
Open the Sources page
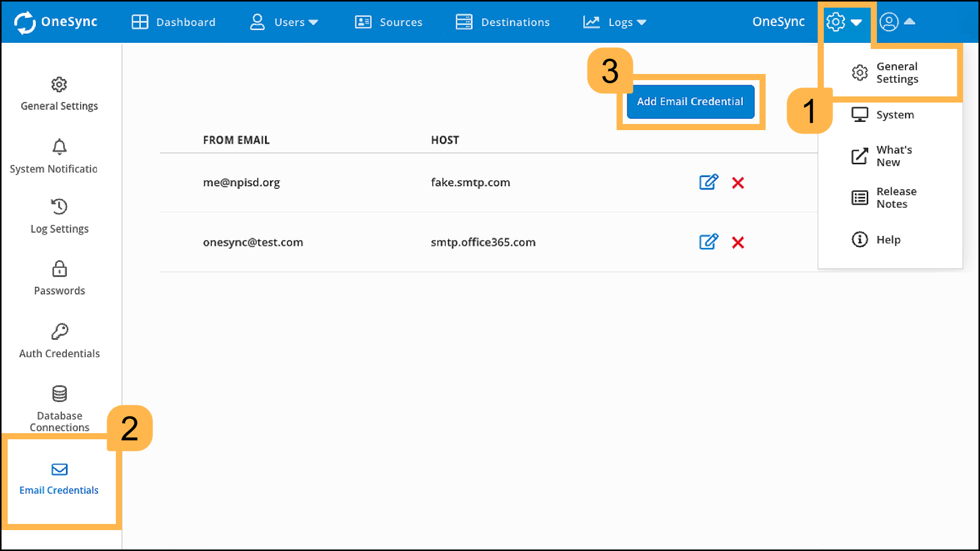pyautogui.click(x=388, y=22)
